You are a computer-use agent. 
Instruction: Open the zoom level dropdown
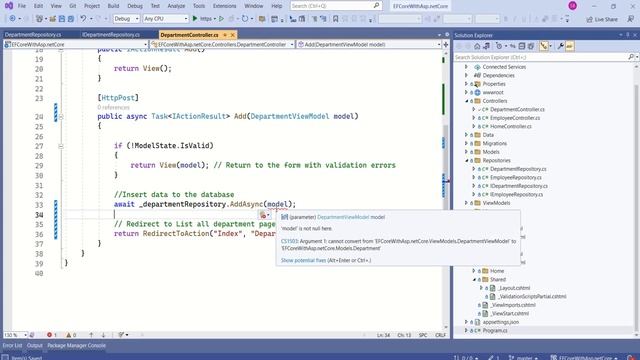point(16,335)
